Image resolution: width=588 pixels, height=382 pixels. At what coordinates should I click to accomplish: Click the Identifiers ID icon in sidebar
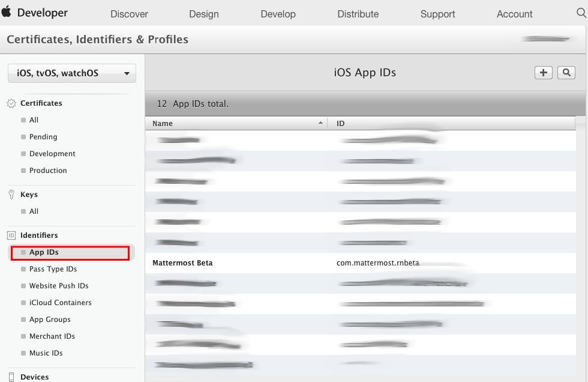pos(11,235)
